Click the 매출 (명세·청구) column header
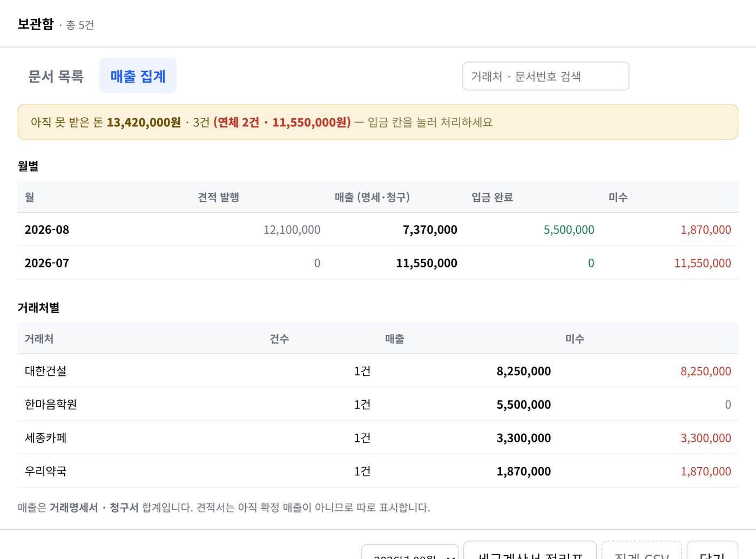Image resolution: width=756 pixels, height=559 pixels. click(372, 197)
